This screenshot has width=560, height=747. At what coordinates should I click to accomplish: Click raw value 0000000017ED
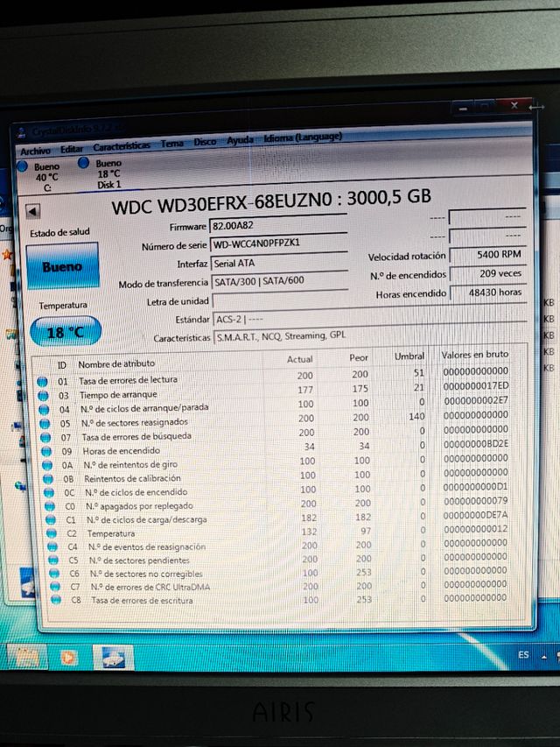(476, 385)
